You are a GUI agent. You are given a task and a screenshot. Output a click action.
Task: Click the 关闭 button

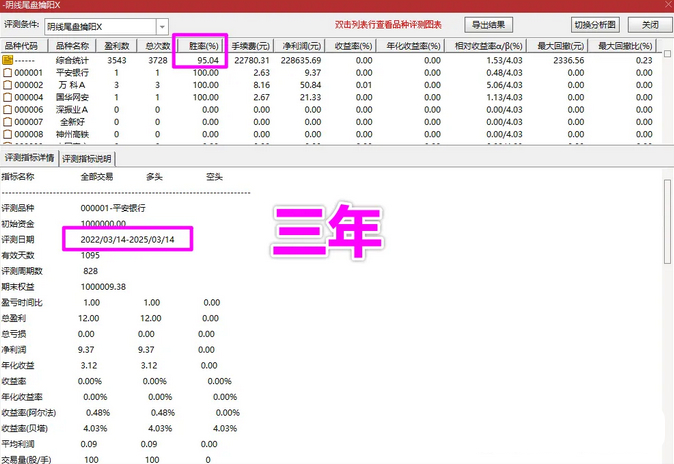click(x=649, y=25)
